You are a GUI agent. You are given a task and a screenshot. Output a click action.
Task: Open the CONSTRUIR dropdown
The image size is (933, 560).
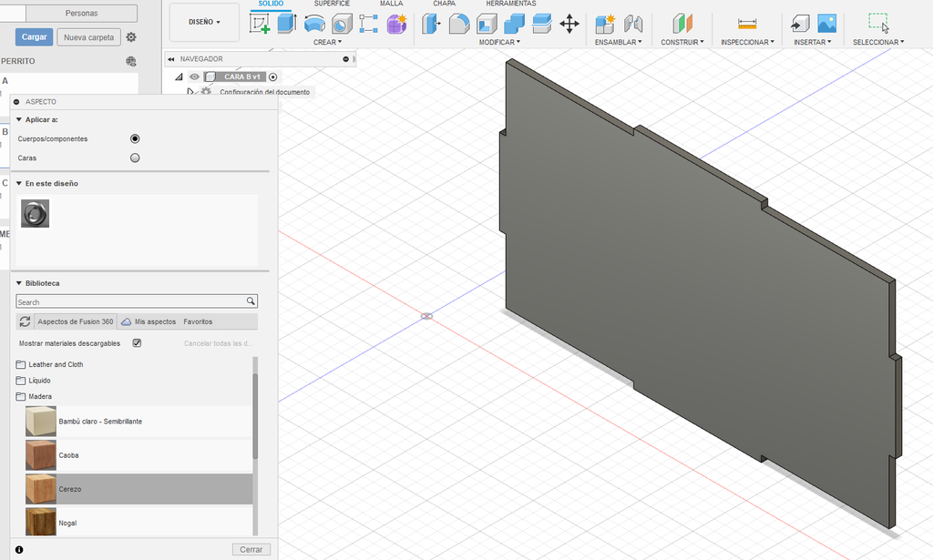(x=682, y=42)
